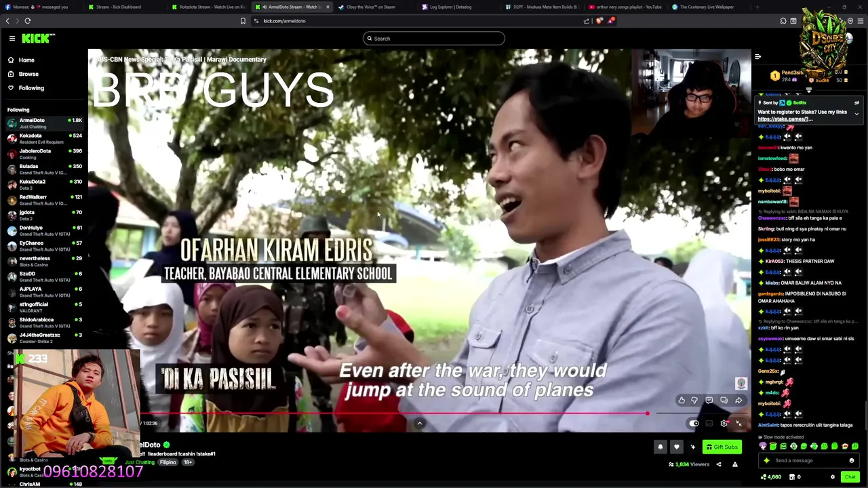This screenshot has width=868, height=488.
Task: Close the ArmelDoto Stream tab
Action: click(328, 7)
